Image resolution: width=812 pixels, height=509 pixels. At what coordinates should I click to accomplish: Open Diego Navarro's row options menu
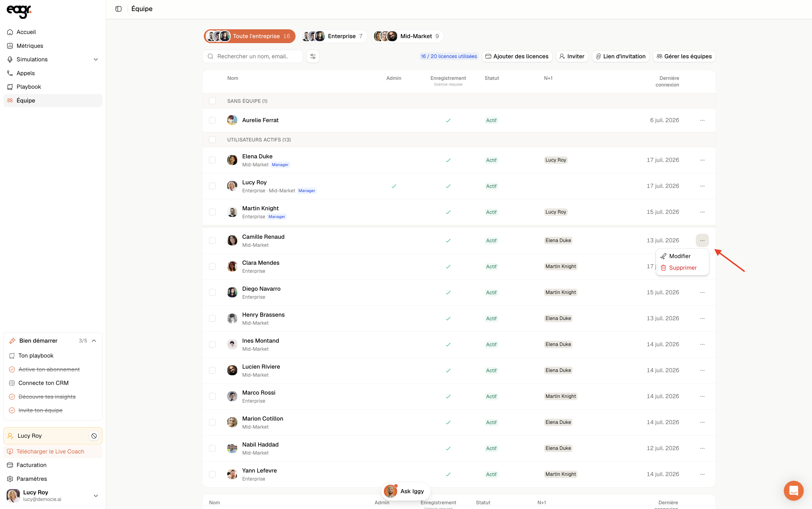[702, 293]
